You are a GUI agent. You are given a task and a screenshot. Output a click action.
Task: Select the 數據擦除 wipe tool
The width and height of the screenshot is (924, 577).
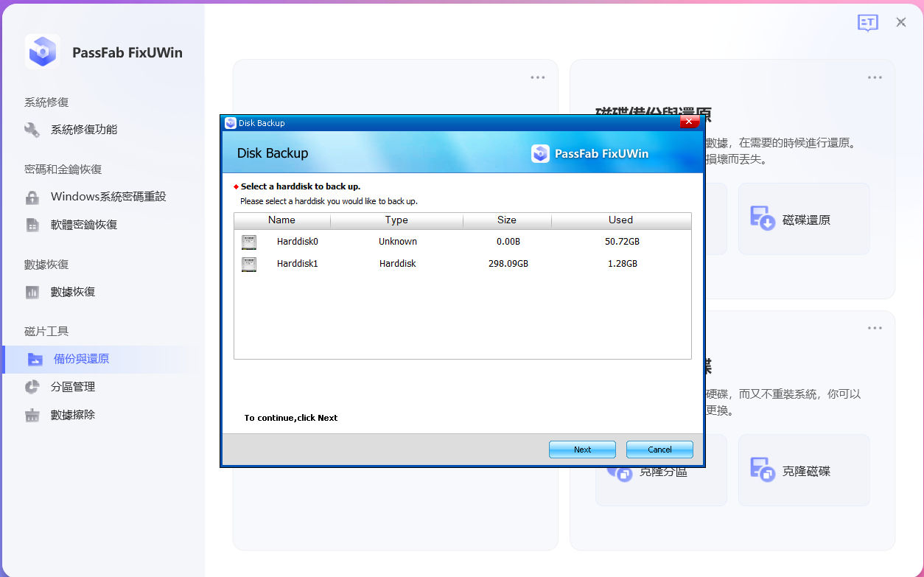(71, 414)
